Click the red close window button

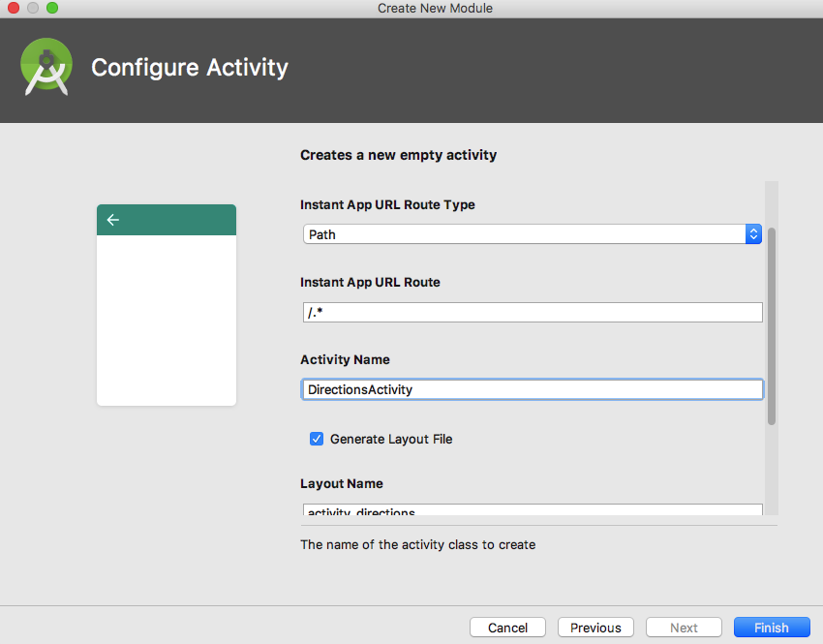pos(14,8)
